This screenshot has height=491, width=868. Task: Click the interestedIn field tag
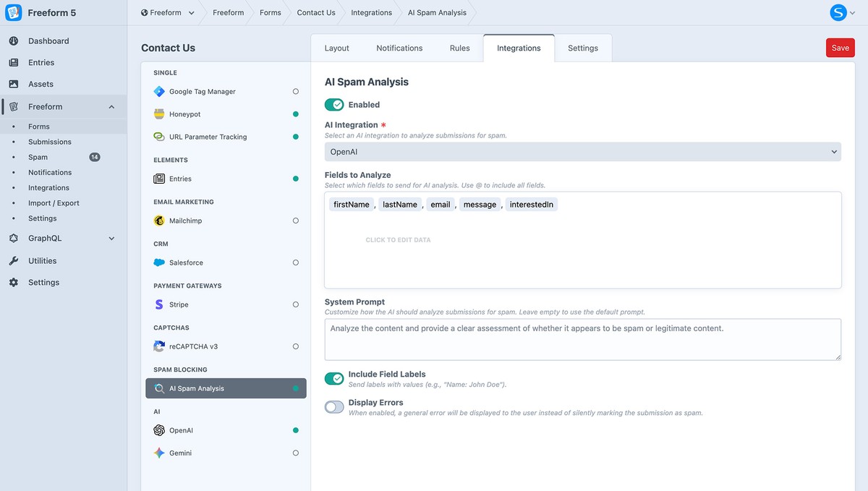coord(532,205)
